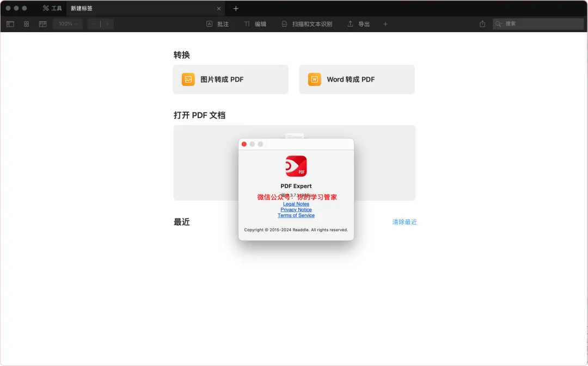The width and height of the screenshot is (588, 366).
Task: Close the 新建标签 tab
Action: tap(219, 8)
